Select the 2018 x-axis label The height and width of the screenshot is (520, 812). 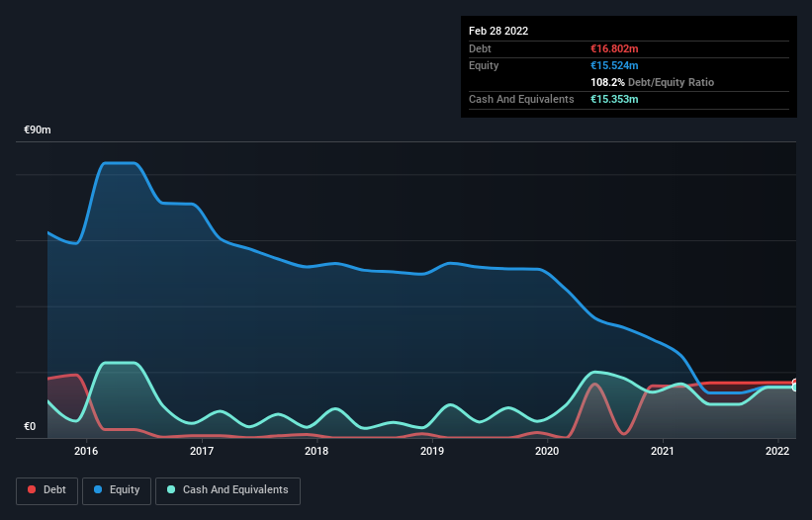click(x=316, y=451)
